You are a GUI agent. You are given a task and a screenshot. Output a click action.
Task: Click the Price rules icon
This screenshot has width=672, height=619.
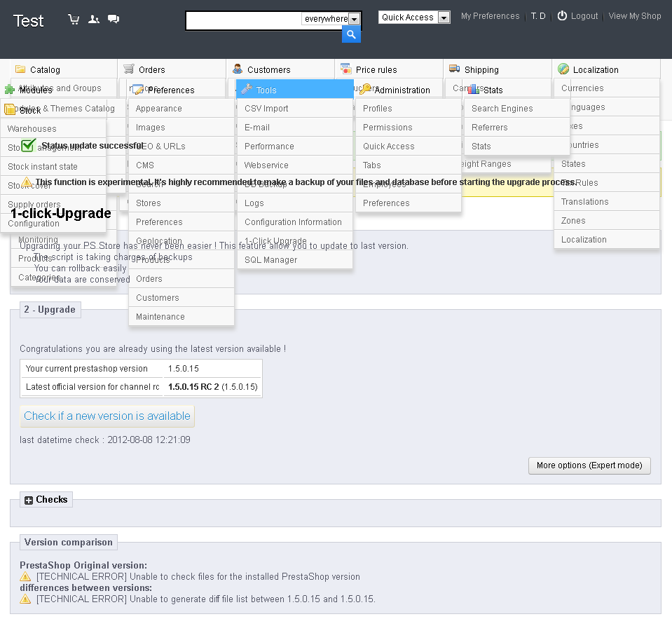click(346, 69)
